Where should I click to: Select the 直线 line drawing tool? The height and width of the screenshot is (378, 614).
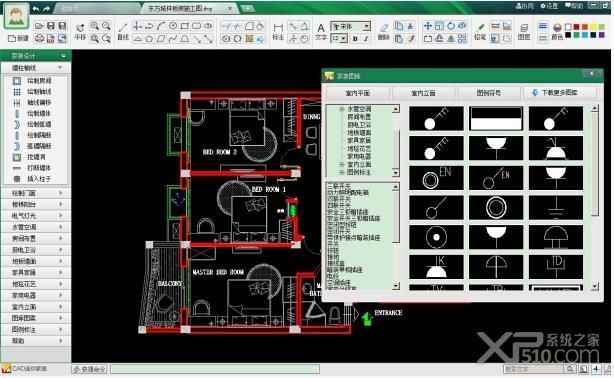point(123,31)
